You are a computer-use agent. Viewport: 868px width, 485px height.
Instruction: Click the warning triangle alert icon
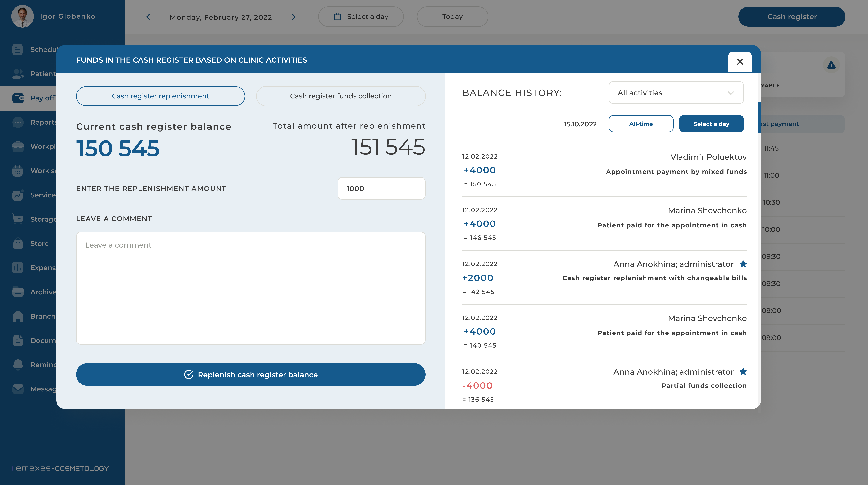point(831,65)
